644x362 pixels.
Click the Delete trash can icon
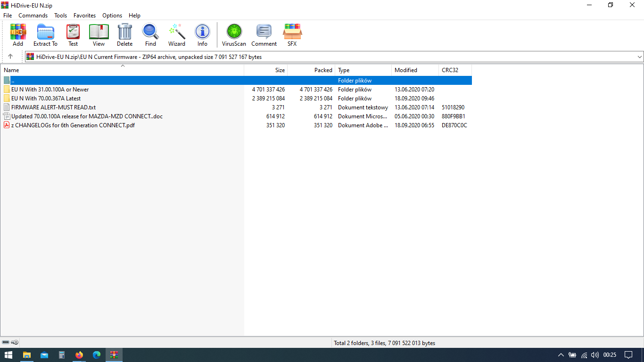coord(124,35)
